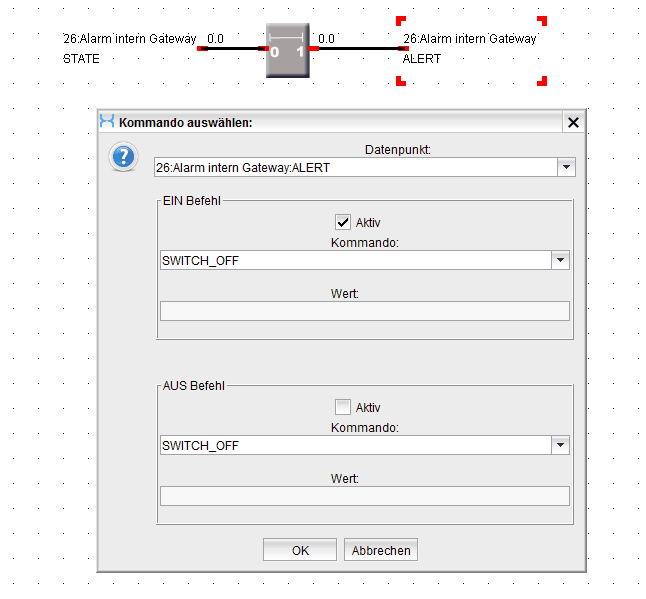Enable Aktiv in the AUS Befehl group
Image resolution: width=646 pixels, height=599 pixels.
(x=343, y=407)
